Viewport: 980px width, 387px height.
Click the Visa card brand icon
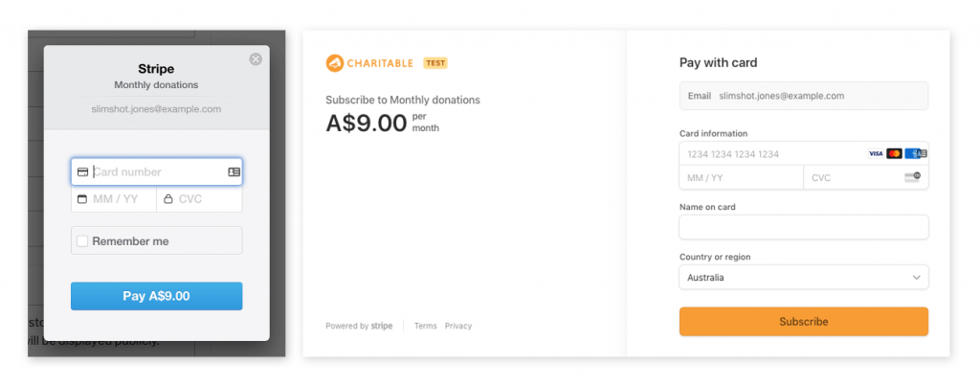point(876,154)
